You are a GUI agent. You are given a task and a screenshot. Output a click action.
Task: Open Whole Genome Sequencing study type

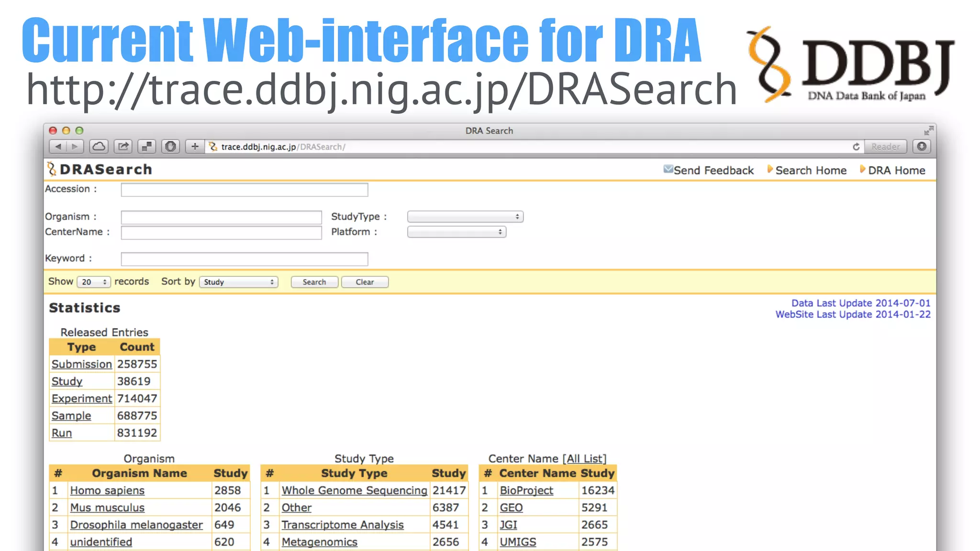point(354,490)
